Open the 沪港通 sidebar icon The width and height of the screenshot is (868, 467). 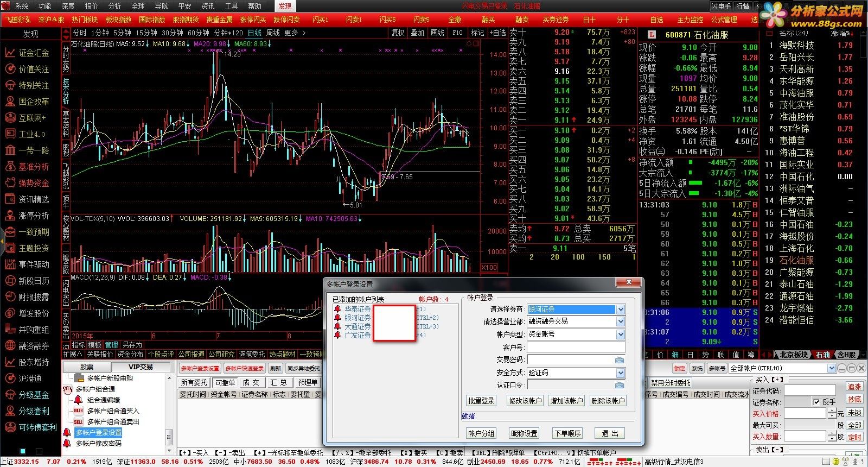point(10,378)
